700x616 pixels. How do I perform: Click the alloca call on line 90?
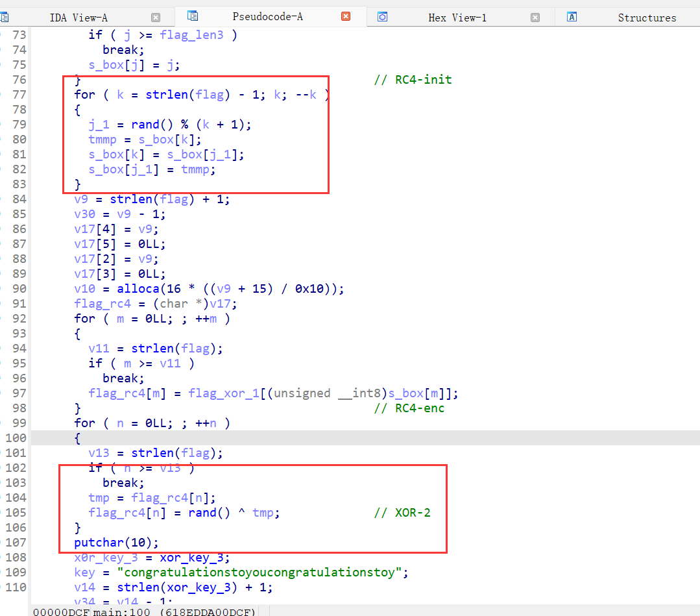pos(138,289)
